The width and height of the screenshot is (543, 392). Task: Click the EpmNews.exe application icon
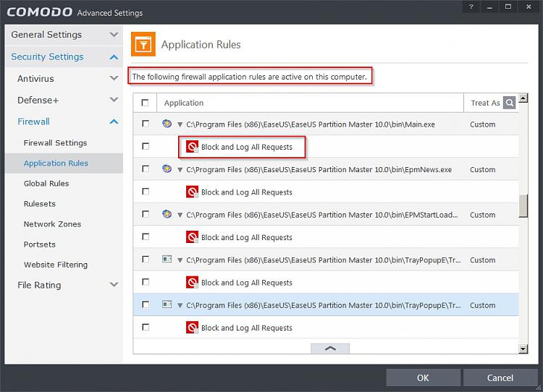coord(167,169)
